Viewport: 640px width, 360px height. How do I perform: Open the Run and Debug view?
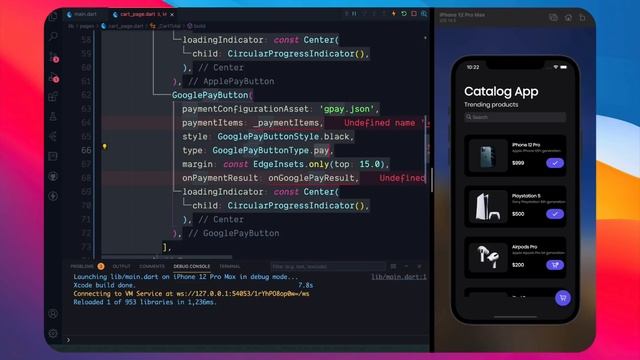tap(53, 77)
